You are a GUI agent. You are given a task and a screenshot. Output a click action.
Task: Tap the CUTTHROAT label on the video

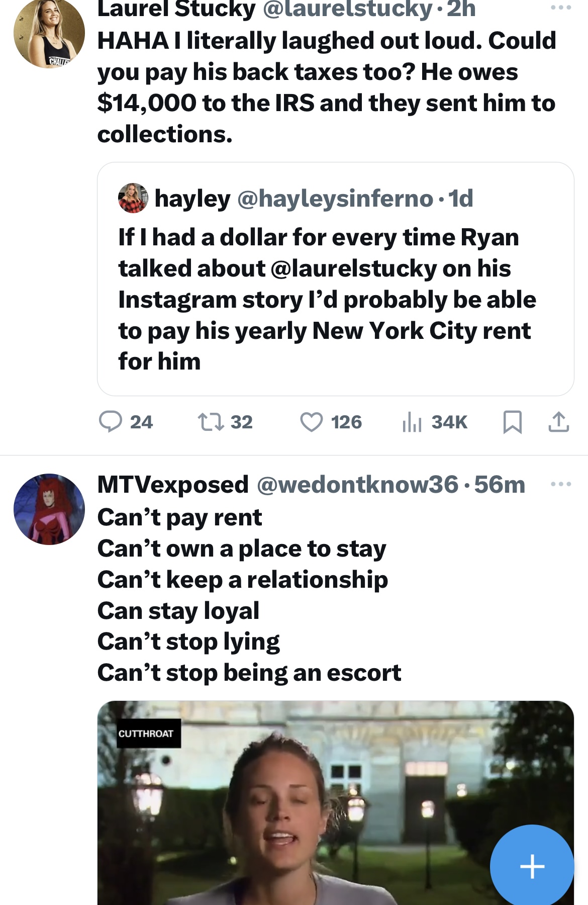tap(146, 734)
